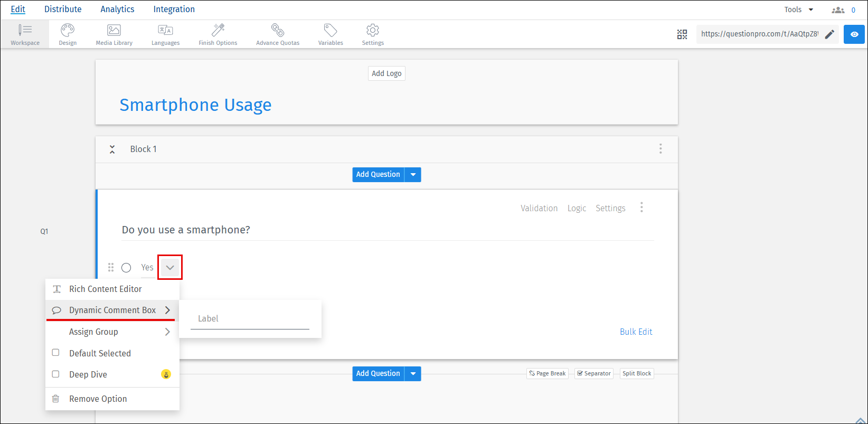The width and height of the screenshot is (868, 424).
Task: Open the Media Library icon
Action: tap(114, 34)
